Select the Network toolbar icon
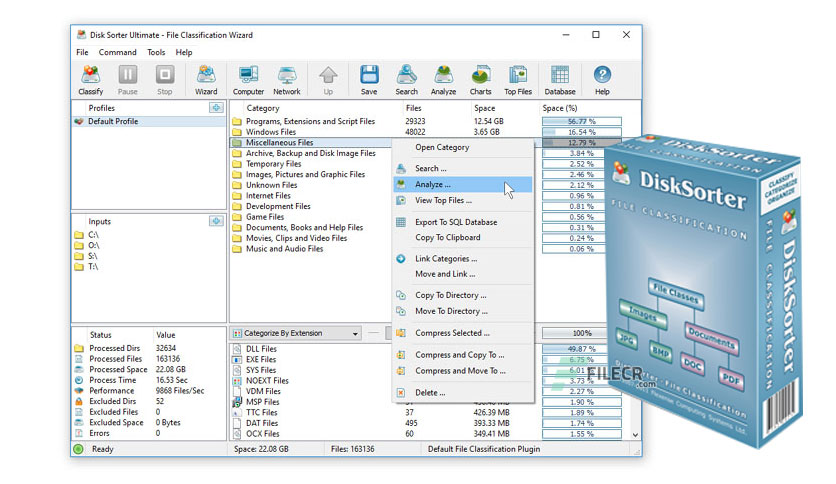Viewport: 836px width, 484px height. [x=287, y=80]
